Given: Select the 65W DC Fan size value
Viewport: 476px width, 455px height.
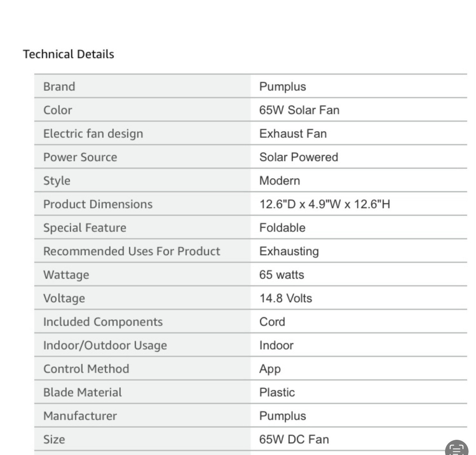Looking at the screenshot, I should coord(294,440).
